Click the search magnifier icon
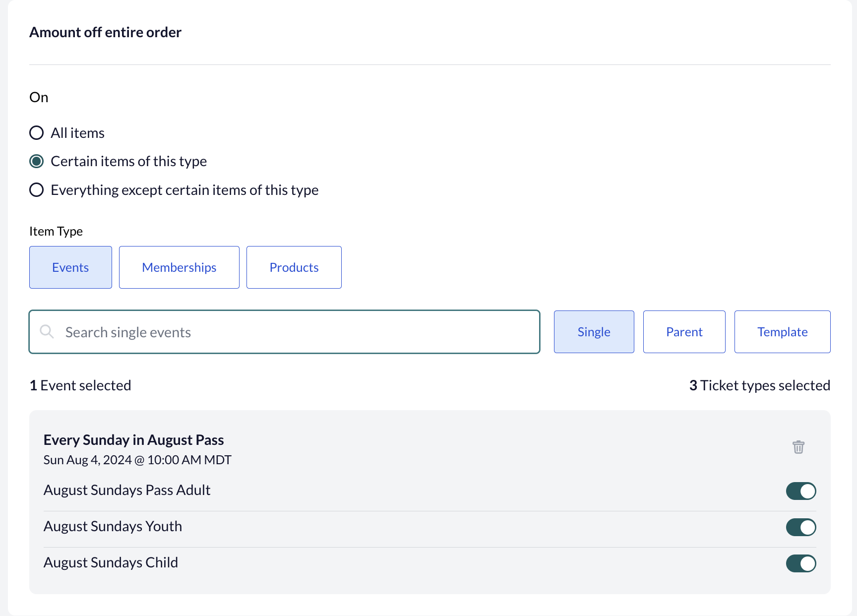Viewport: 857px width, 616px height. tap(47, 332)
